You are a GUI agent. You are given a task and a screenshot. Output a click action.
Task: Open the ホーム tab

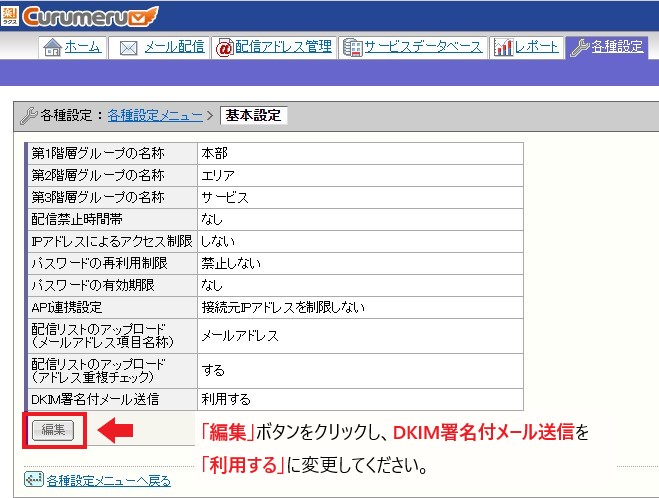click(x=82, y=47)
